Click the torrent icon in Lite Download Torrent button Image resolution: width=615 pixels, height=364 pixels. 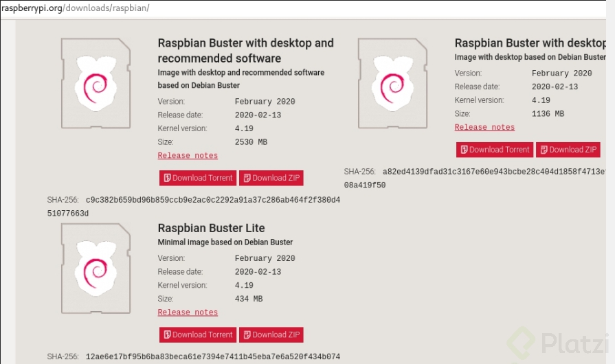coord(167,334)
